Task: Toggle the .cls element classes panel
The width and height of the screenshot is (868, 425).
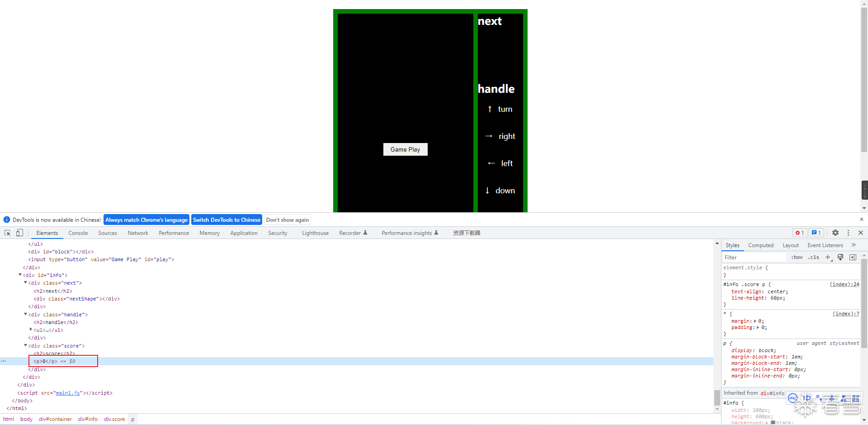Action: pyautogui.click(x=814, y=257)
